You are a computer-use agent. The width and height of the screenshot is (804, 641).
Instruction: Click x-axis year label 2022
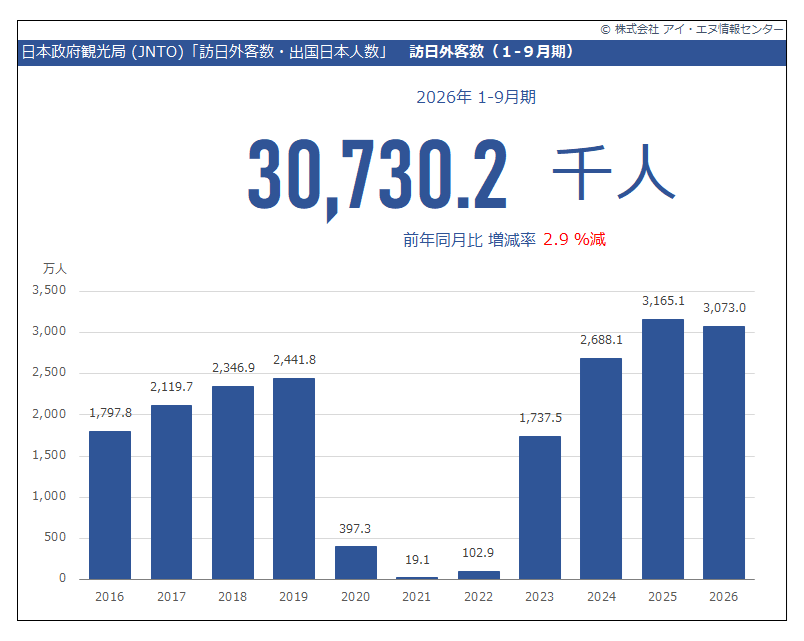[478, 596]
